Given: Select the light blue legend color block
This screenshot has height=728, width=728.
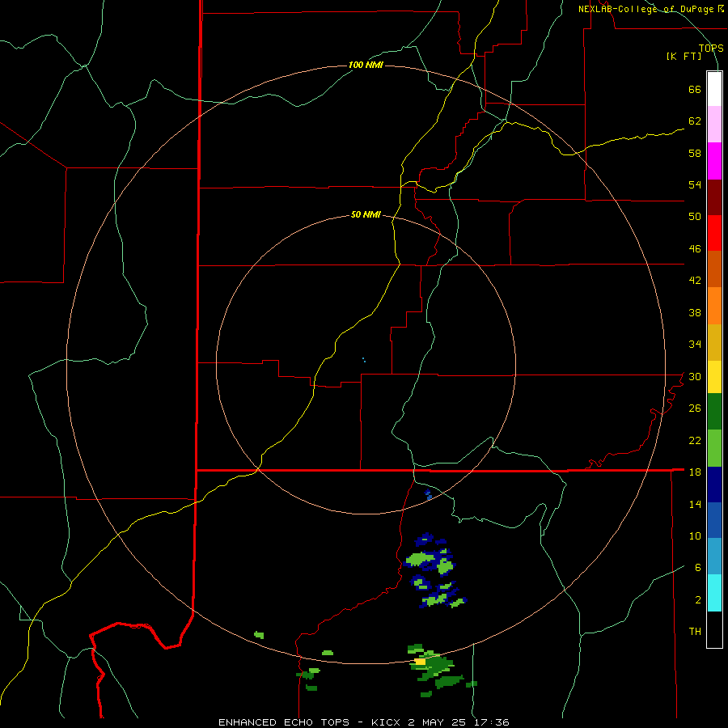Looking at the screenshot, I should [x=714, y=557].
